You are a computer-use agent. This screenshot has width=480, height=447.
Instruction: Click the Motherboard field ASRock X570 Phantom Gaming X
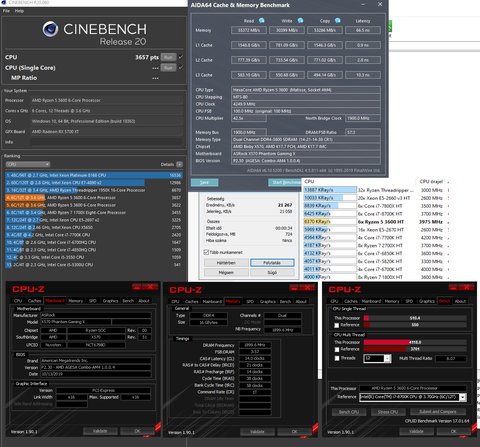306,154
